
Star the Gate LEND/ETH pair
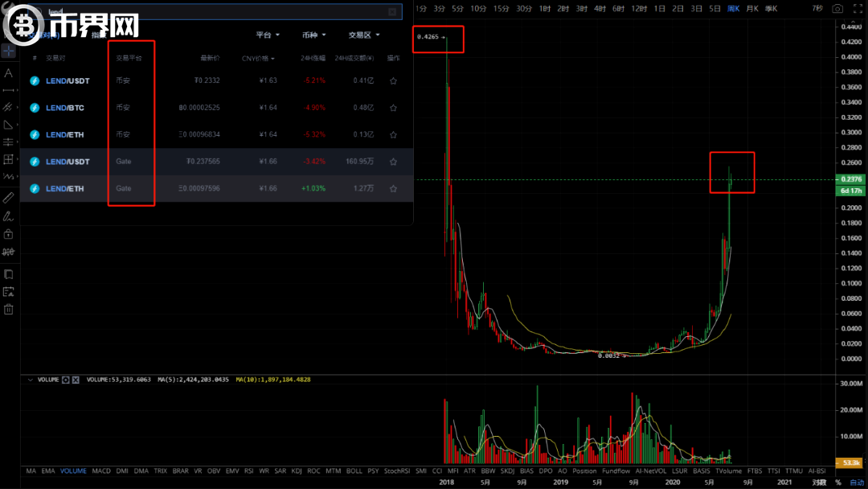tap(393, 188)
